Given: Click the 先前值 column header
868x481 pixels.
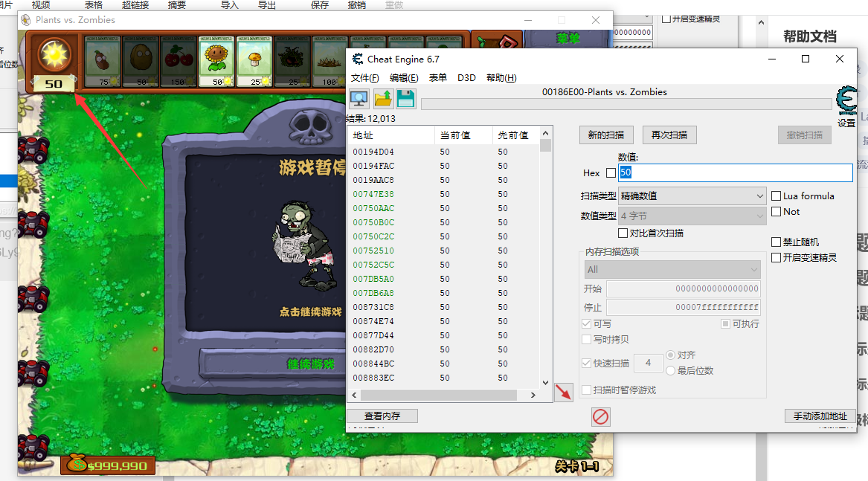Looking at the screenshot, I should click(x=516, y=135).
